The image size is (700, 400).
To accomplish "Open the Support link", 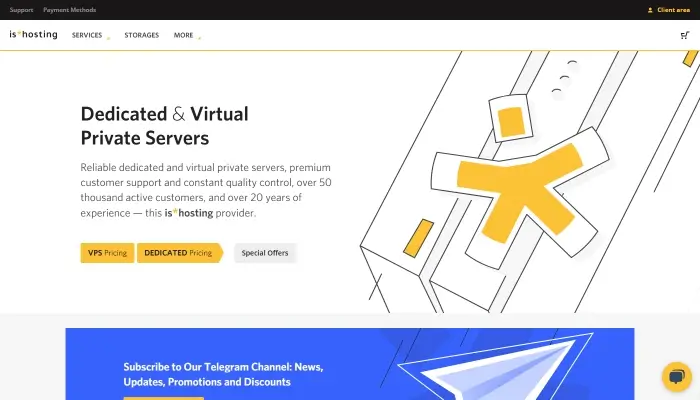I will tap(21, 10).
